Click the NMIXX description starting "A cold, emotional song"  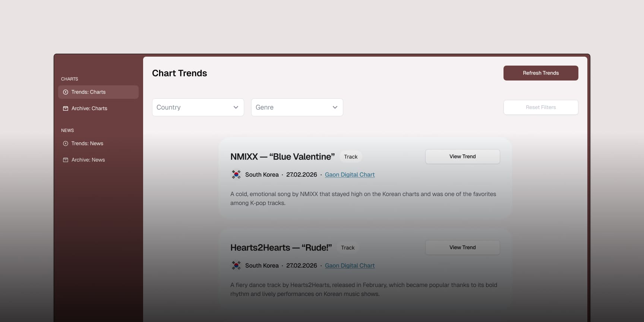[x=363, y=199]
